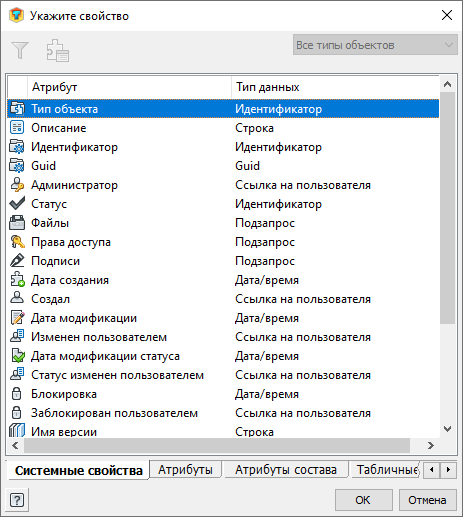
Task: Confirm with the OK button
Action: (363, 500)
